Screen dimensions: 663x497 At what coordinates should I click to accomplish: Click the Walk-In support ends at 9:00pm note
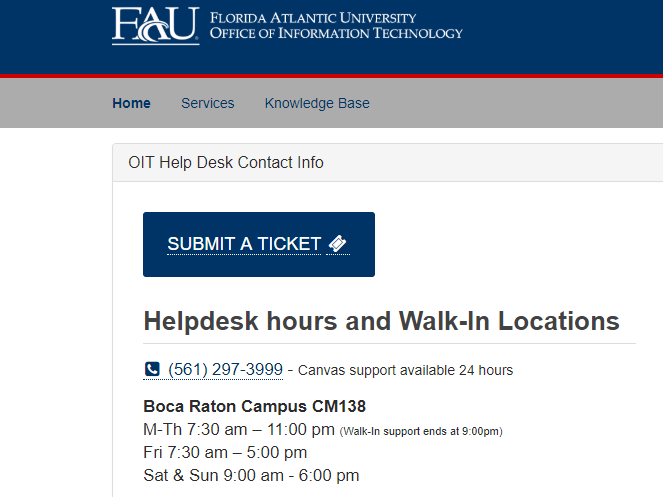(420, 431)
